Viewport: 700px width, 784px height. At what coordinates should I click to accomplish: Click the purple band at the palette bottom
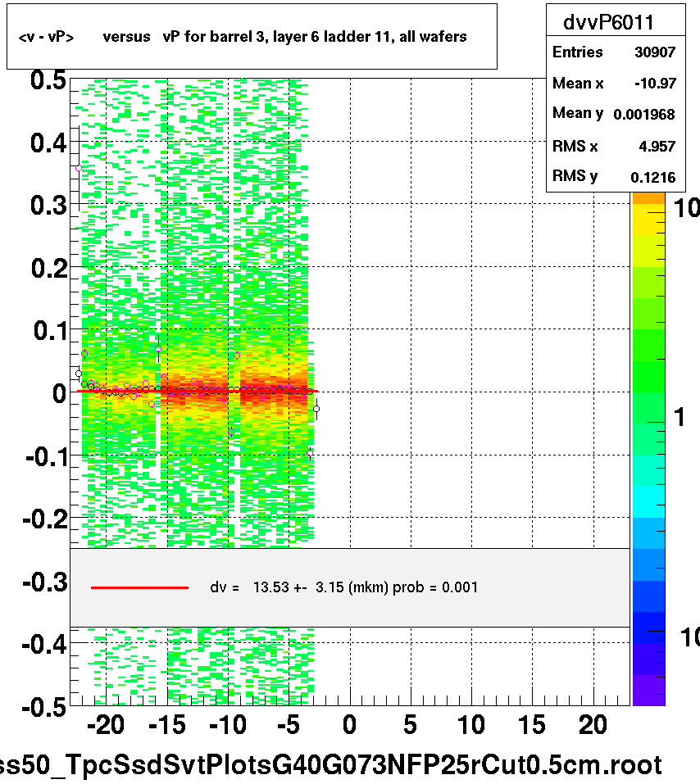pyautogui.click(x=649, y=690)
